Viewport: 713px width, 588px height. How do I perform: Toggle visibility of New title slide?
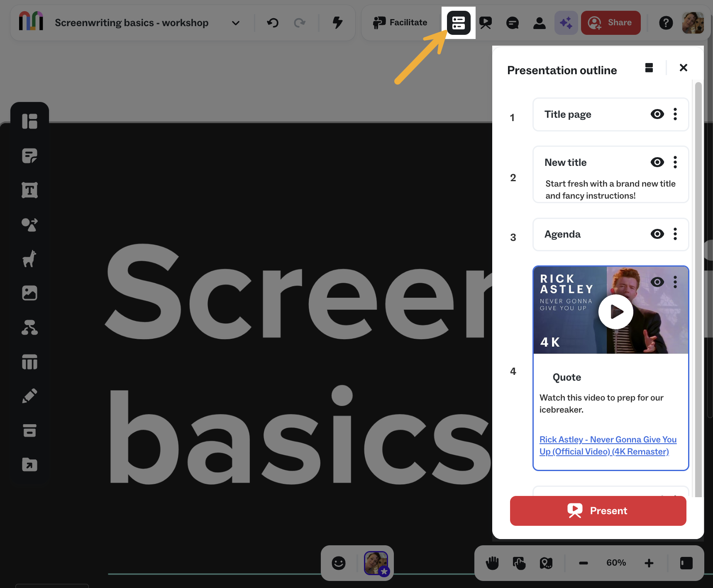pyautogui.click(x=657, y=162)
